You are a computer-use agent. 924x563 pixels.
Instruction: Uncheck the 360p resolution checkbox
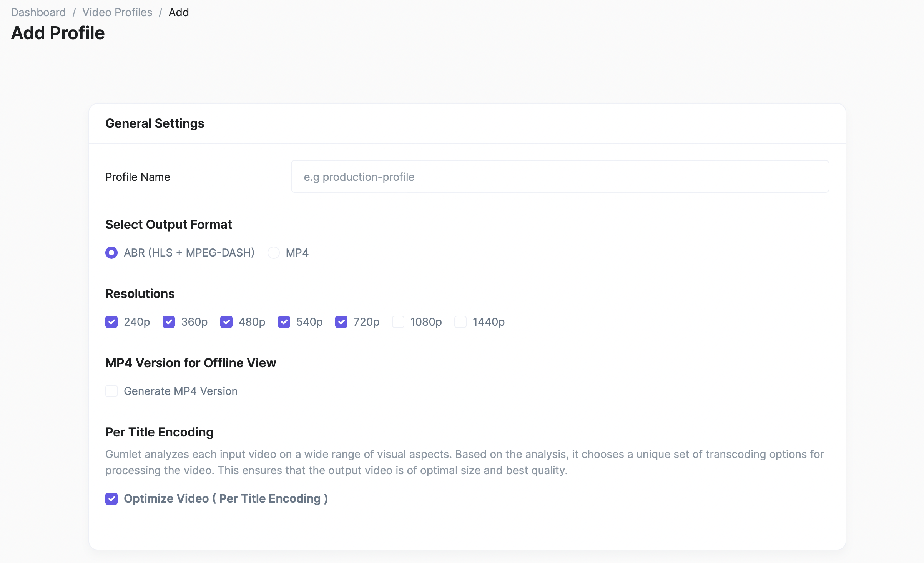pyautogui.click(x=169, y=322)
